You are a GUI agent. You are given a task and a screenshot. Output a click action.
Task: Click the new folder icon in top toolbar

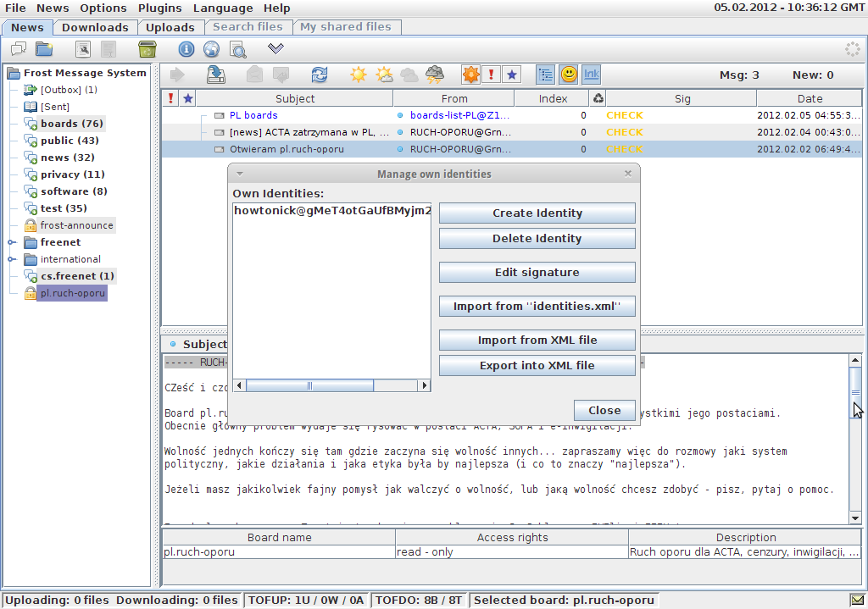(44, 49)
